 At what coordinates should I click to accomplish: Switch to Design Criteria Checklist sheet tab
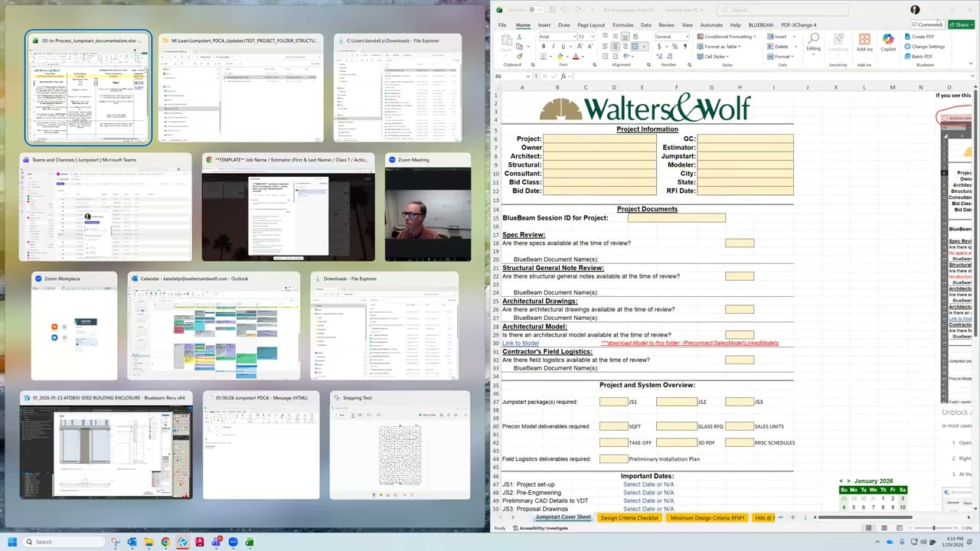629,518
